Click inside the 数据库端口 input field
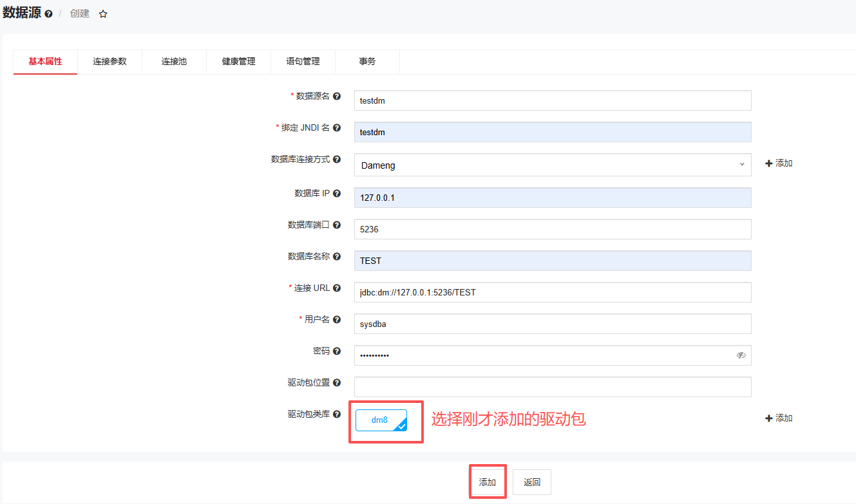 [x=551, y=229]
